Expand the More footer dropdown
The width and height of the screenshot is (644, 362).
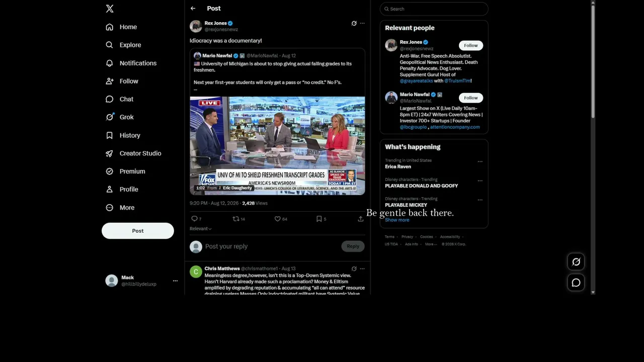tap(430, 244)
